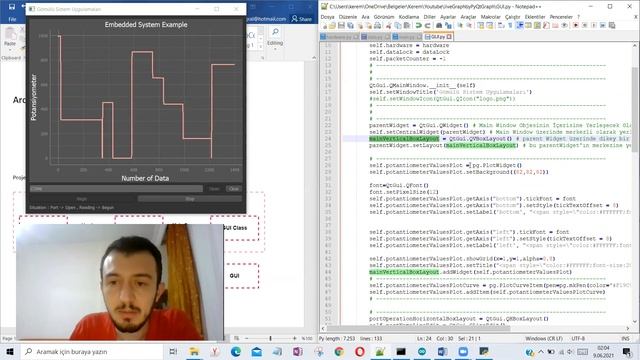
Task: Click the Play macro icon
Action: tap(593, 25)
